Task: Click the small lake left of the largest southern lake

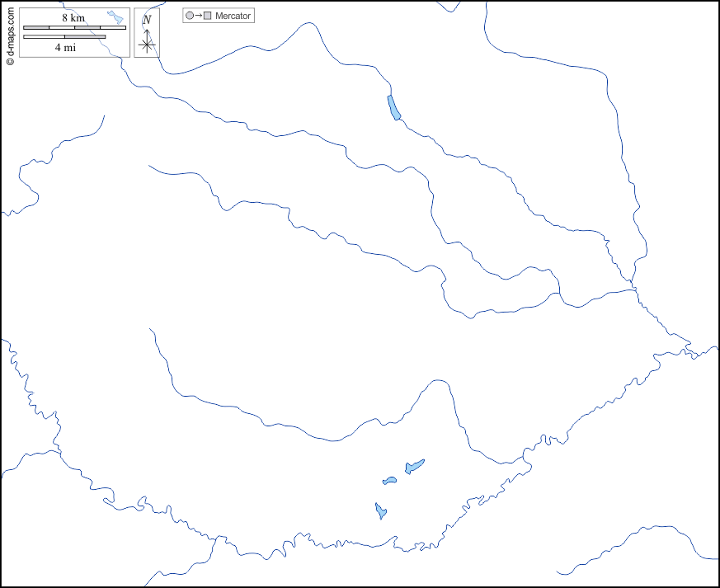Action: 389,481
